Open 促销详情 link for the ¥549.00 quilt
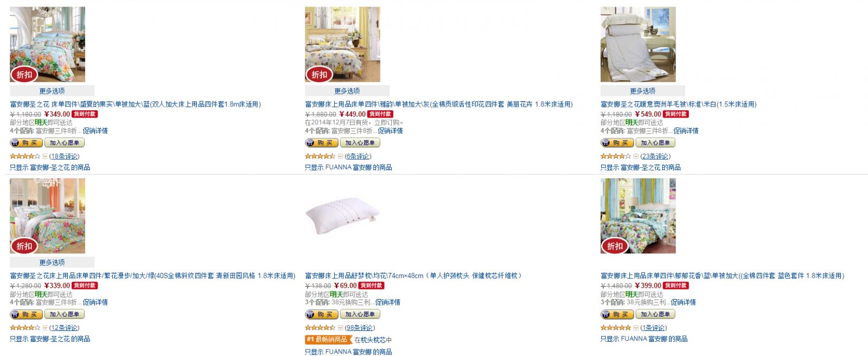The height and width of the screenshot is (356, 868). coord(686,131)
